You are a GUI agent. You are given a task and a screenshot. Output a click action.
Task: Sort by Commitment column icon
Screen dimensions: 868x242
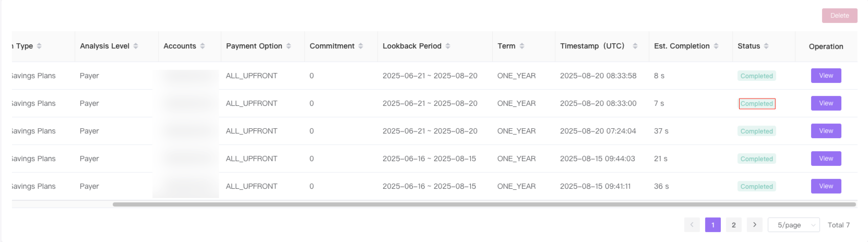point(361,46)
